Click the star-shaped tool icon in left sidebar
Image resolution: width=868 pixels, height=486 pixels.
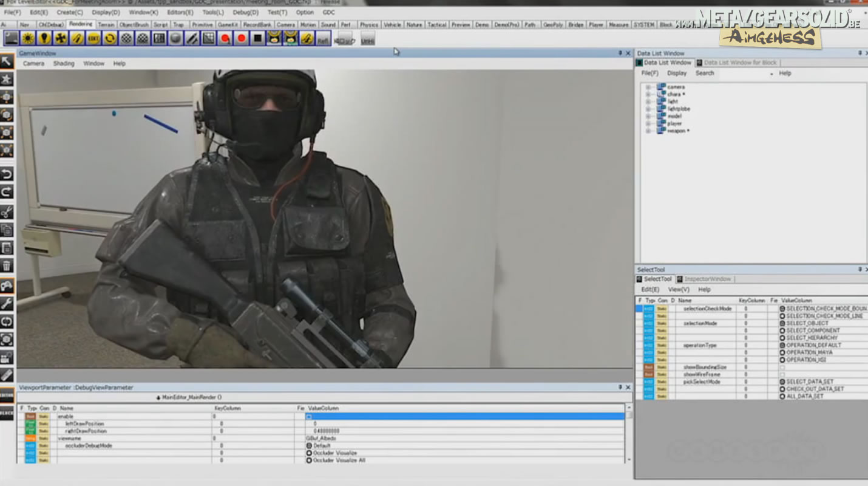click(7, 79)
